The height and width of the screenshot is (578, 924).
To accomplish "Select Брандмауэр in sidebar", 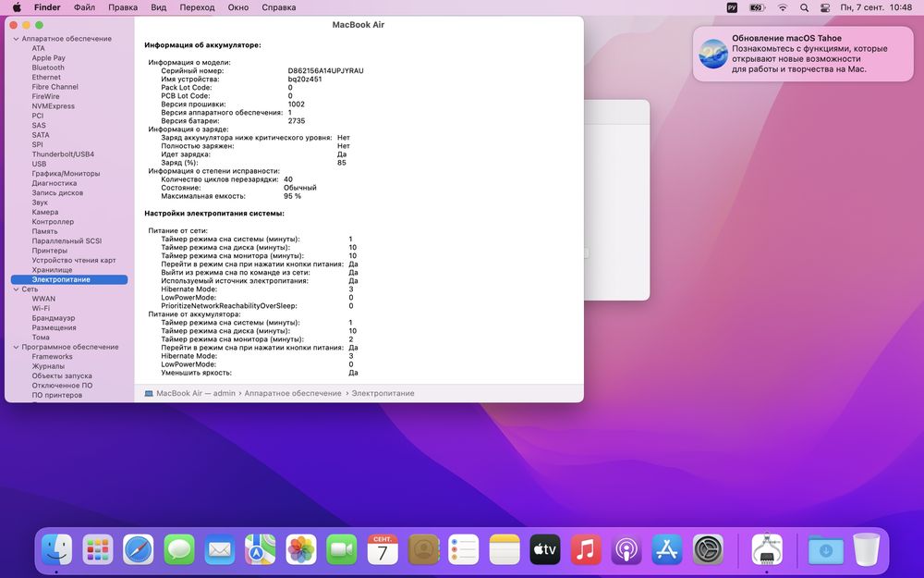I will point(53,318).
